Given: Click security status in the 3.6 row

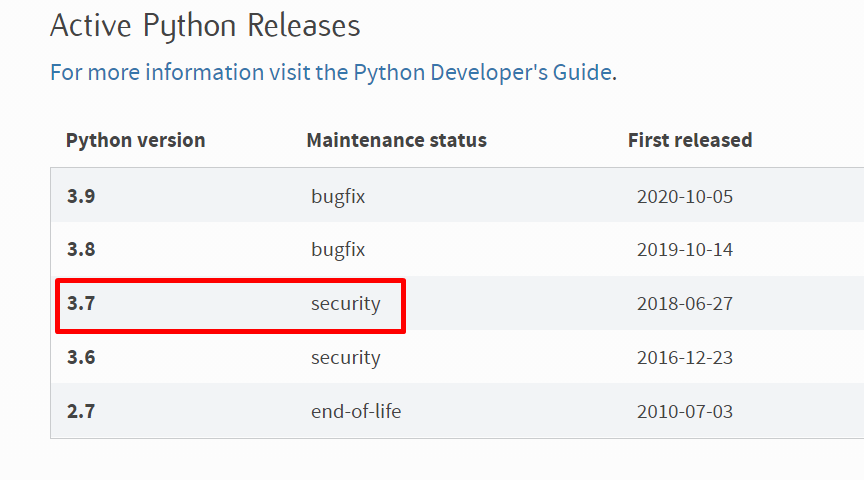Looking at the screenshot, I should click(345, 357).
